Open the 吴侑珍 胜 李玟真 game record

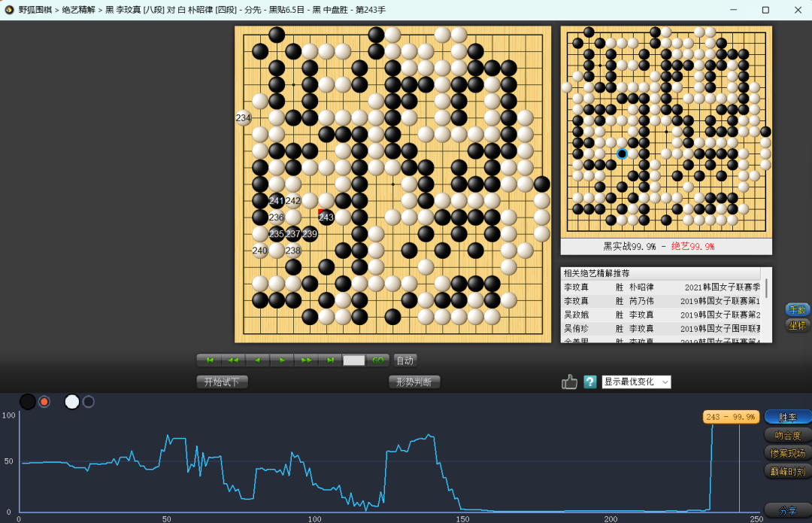662,329
